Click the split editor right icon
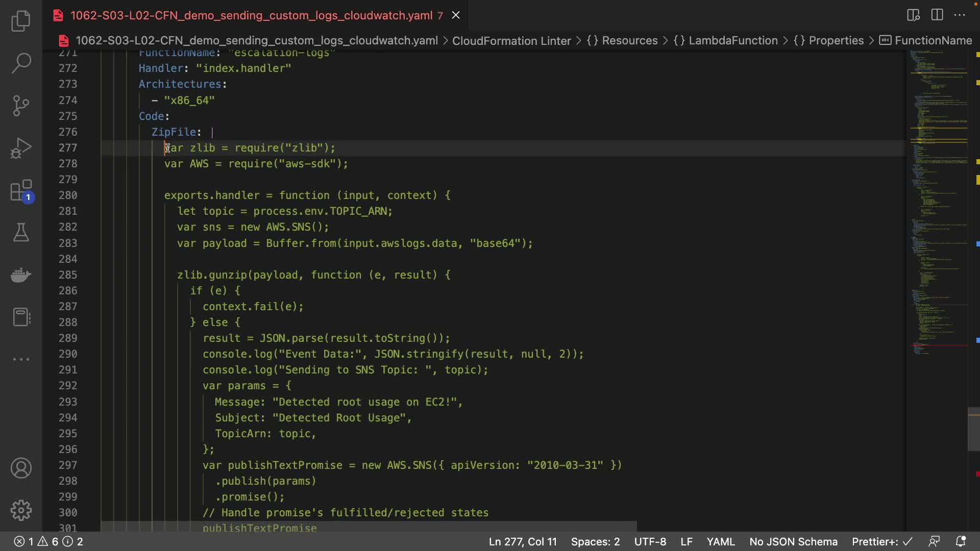 (x=937, y=15)
